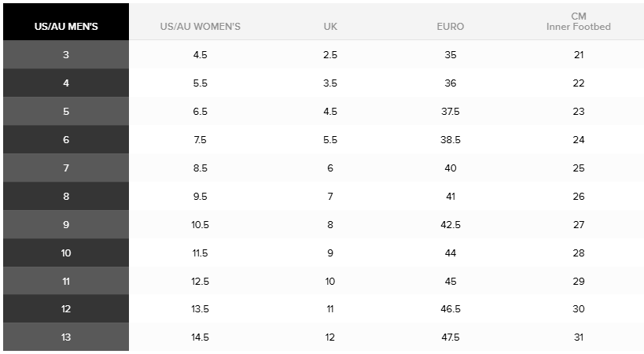
Task: Click UK size 5.5 cell
Action: pyautogui.click(x=330, y=140)
